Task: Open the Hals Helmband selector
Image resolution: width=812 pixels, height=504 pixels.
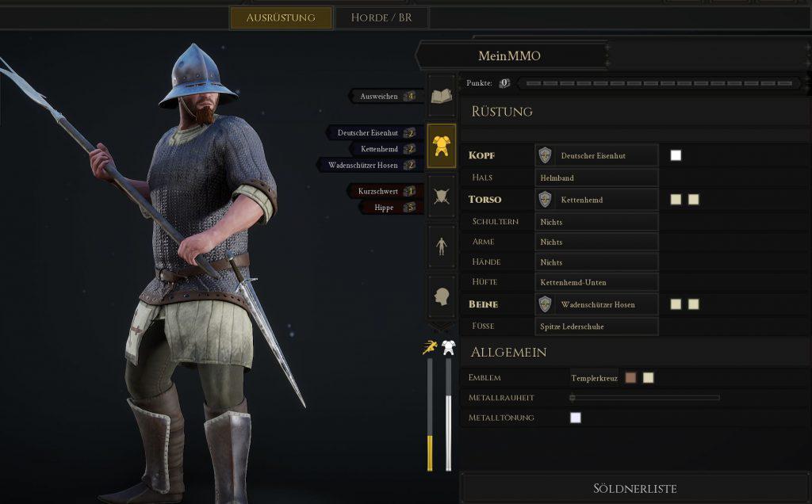Action: tap(596, 178)
